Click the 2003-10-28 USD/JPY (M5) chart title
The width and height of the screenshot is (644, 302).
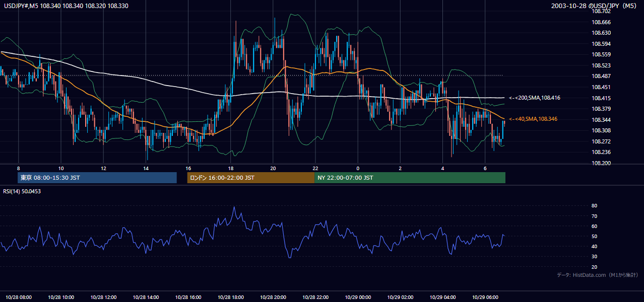(595, 6)
